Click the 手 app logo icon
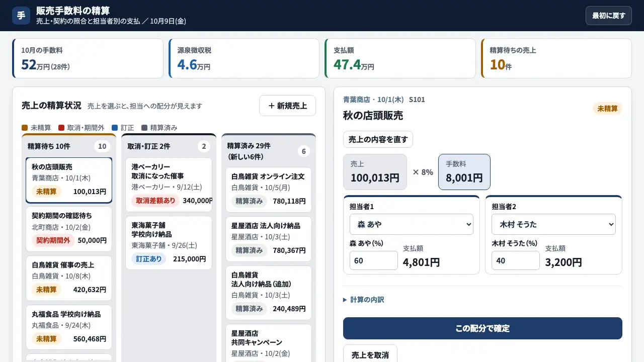The height and width of the screenshot is (362, 644). [x=21, y=16]
